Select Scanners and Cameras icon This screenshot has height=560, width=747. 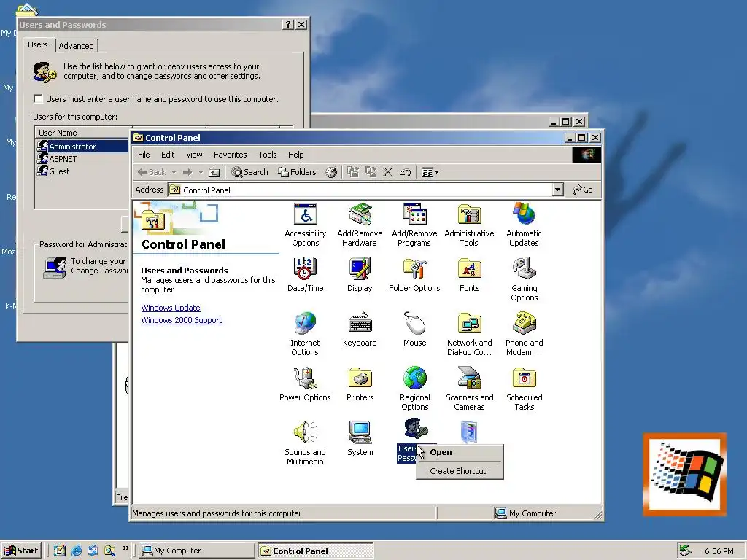tap(469, 389)
